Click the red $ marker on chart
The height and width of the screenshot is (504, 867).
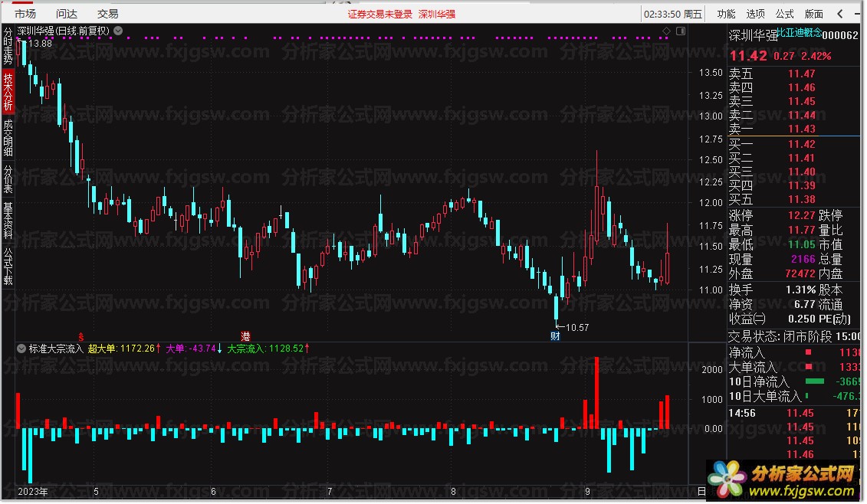coord(81,336)
